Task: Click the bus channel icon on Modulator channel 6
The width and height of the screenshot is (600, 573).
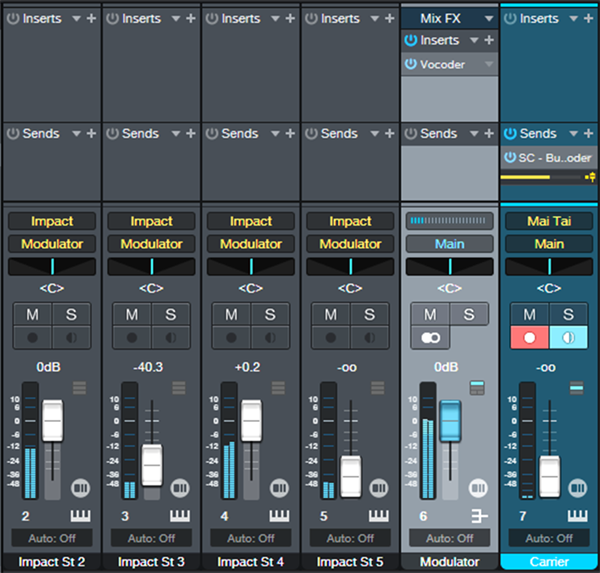Action: tap(479, 516)
